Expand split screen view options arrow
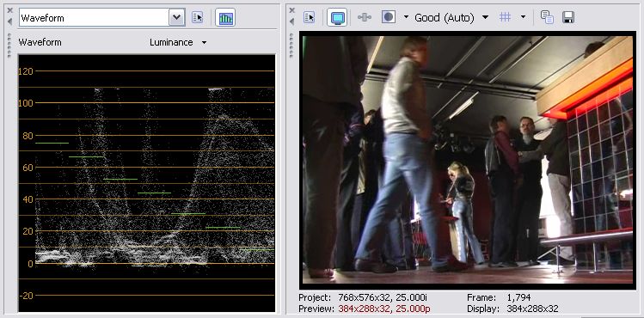 pos(406,17)
